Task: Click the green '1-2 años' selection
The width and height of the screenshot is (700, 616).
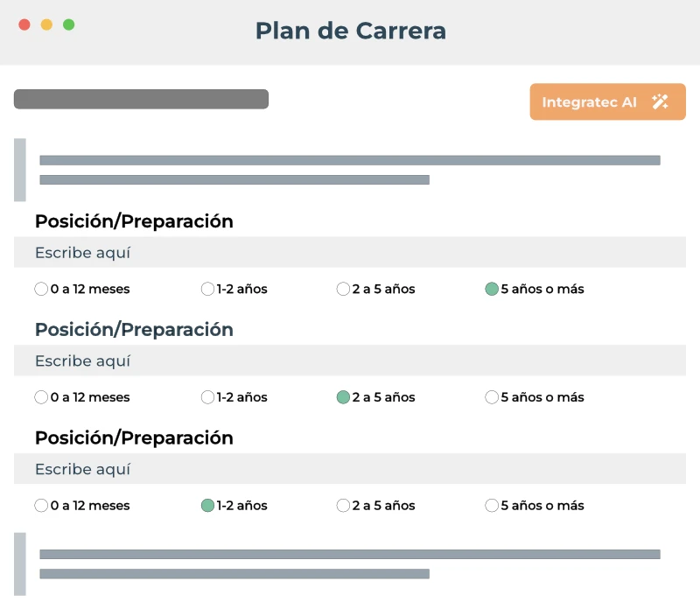Action: [207, 506]
